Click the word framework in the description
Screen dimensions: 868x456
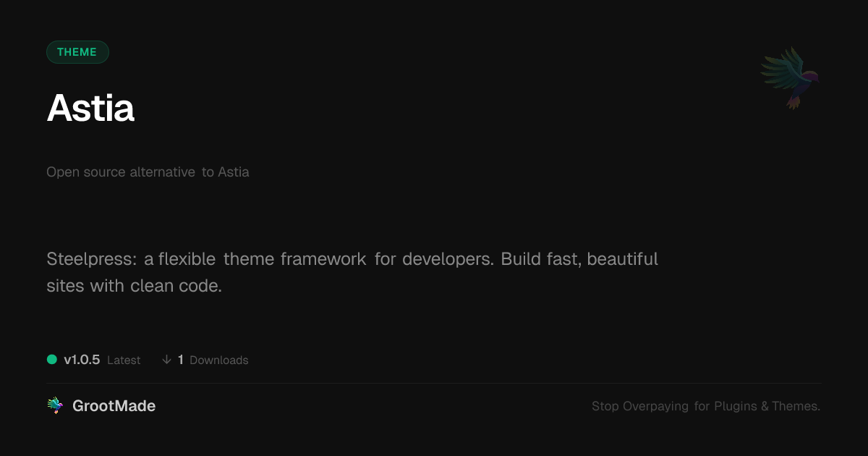click(323, 259)
